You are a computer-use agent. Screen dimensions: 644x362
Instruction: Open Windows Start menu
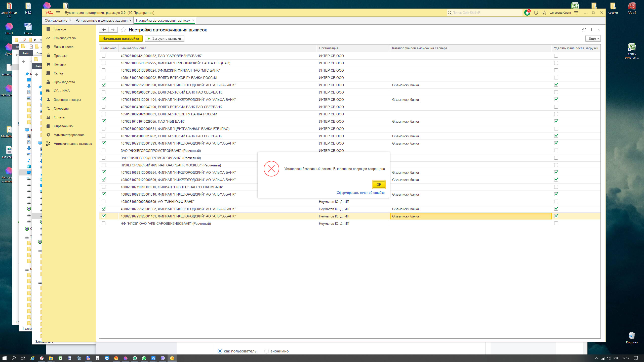pyautogui.click(x=4, y=358)
